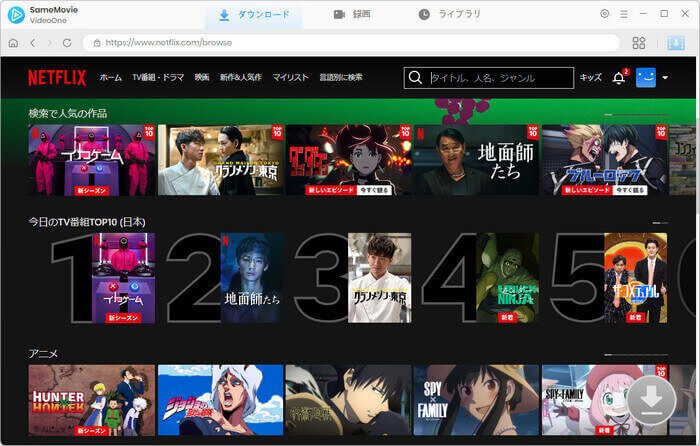Click the アニメ row heading

[x=43, y=354]
